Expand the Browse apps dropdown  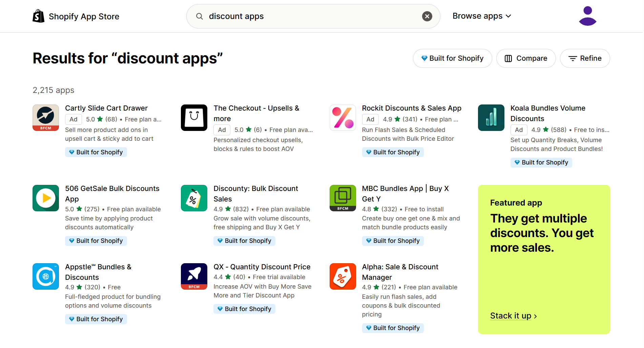coord(481,16)
